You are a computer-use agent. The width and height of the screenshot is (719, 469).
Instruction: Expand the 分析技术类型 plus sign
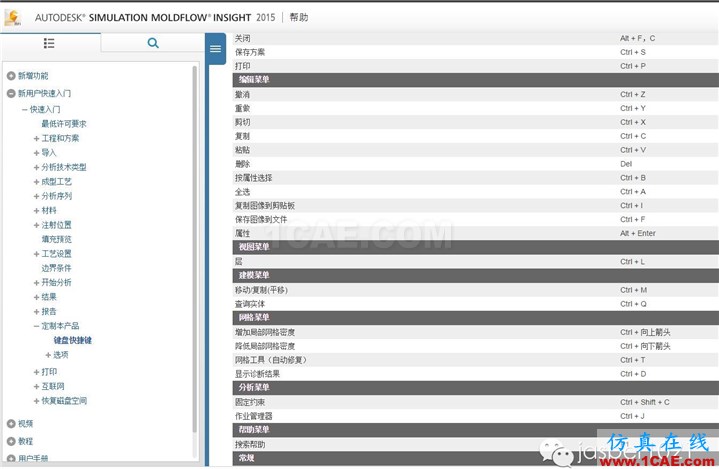pos(36,167)
